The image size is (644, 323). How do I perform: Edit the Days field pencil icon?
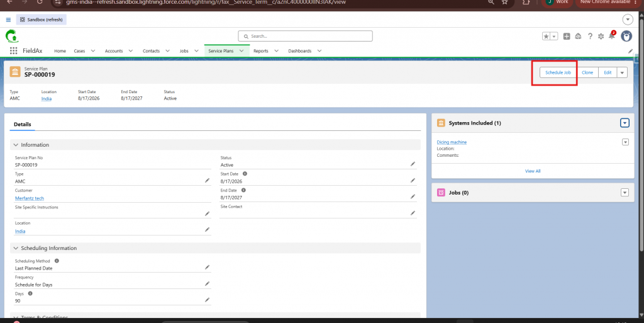point(207,300)
